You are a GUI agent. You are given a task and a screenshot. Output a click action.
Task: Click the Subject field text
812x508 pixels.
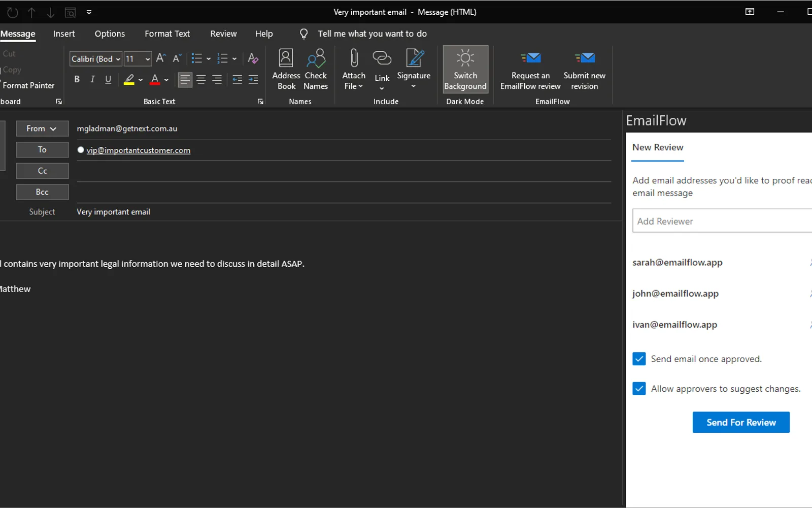(113, 212)
